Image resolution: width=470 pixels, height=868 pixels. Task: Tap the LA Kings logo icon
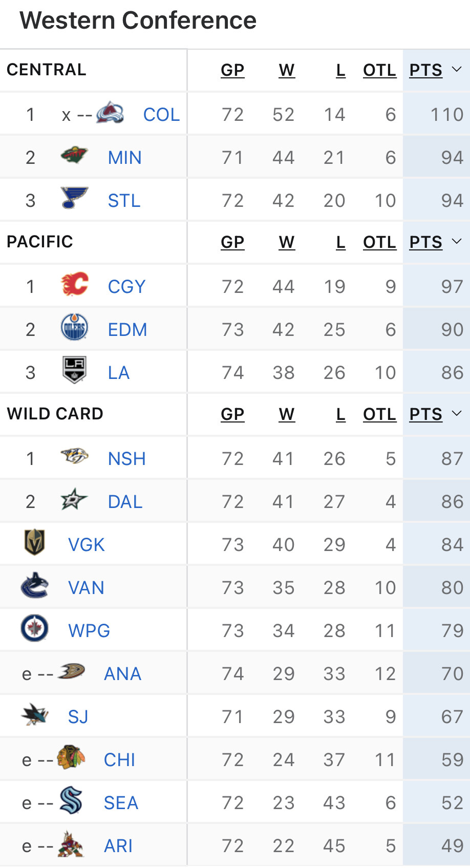point(74,371)
